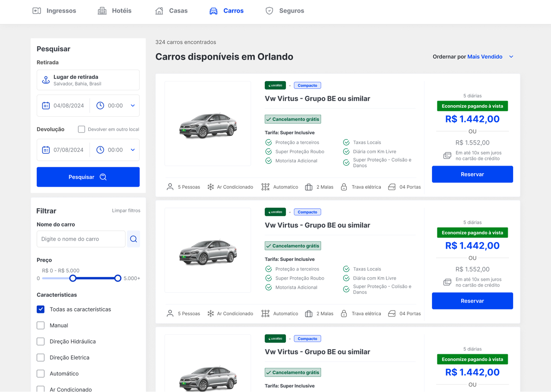Click the Digite o nome do carro field
551x392 pixels.
tap(81, 239)
